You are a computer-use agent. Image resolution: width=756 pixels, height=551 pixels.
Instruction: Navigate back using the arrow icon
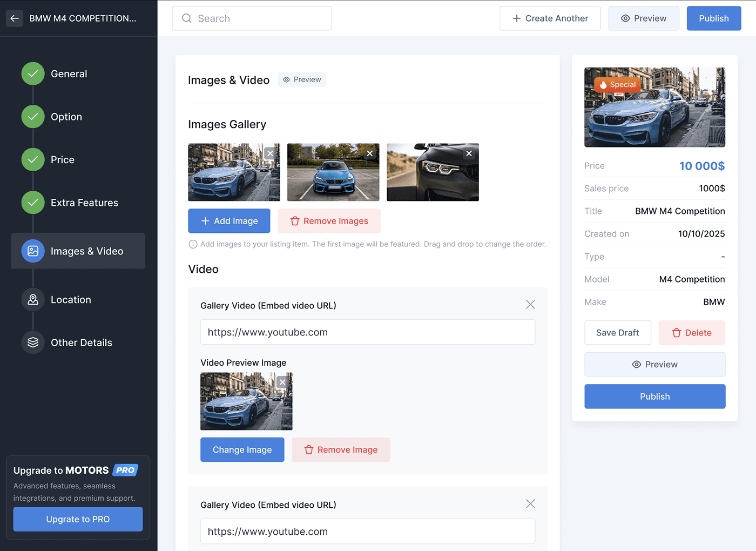[14, 18]
